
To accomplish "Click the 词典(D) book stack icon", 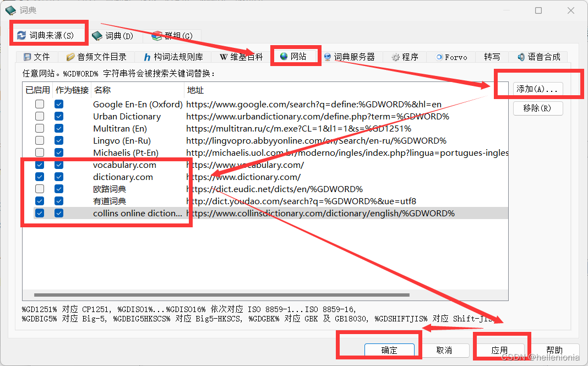I will click(98, 35).
